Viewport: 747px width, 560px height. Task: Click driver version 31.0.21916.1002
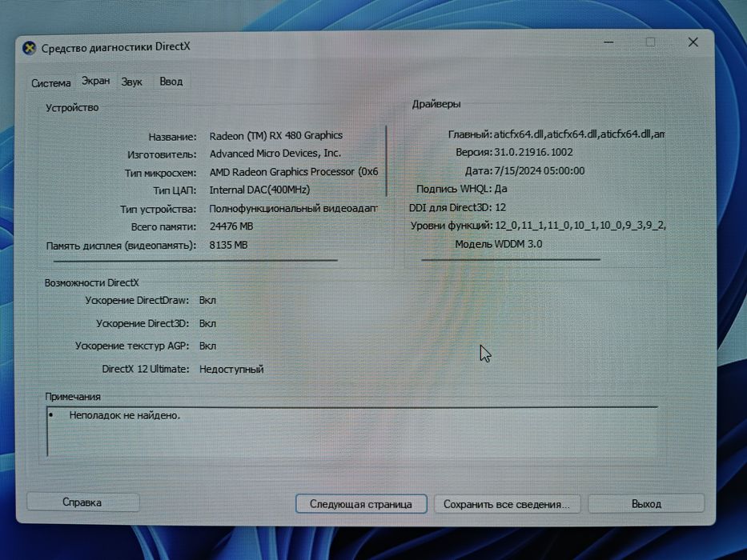point(533,152)
